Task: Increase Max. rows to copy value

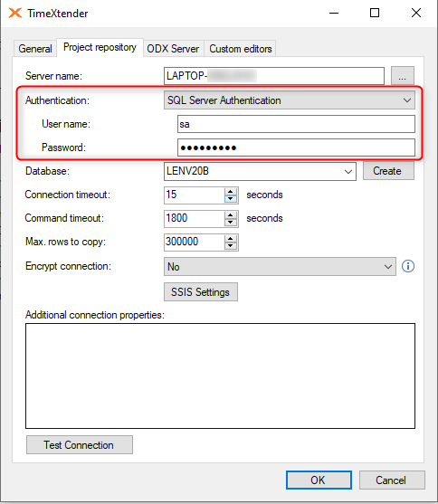Action: (x=230, y=239)
